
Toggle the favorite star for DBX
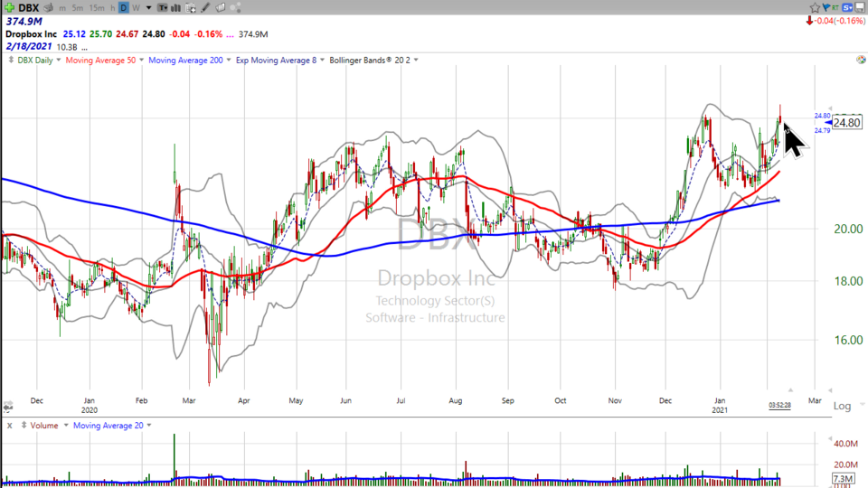(x=815, y=7)
